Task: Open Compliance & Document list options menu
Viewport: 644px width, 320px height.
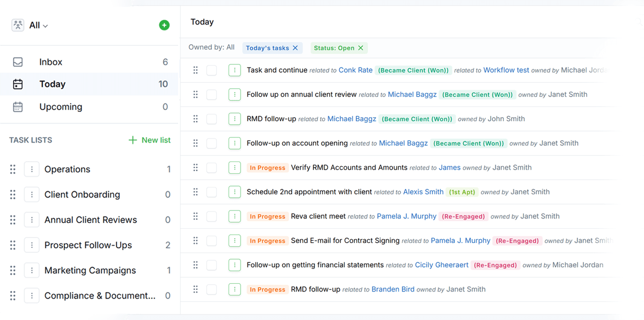Action: pyautogui.click(x=32, y=296)
